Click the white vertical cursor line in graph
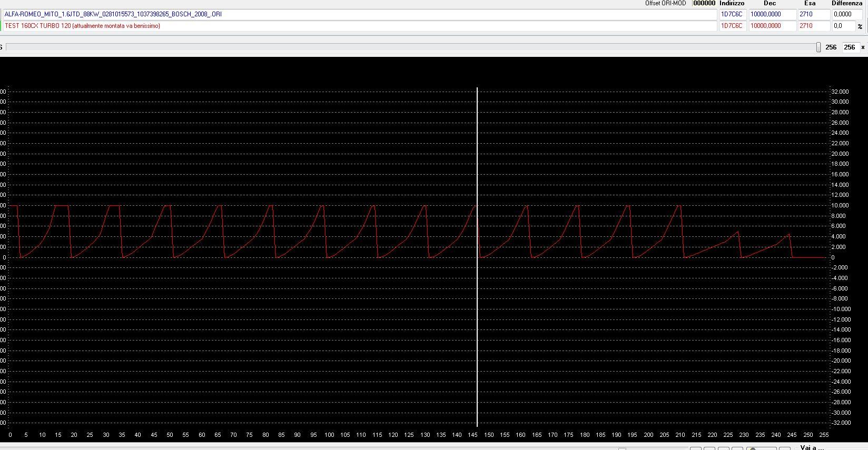Image resolution: width=868 pixels, height=450 pixels. click(x=477, y=316)
